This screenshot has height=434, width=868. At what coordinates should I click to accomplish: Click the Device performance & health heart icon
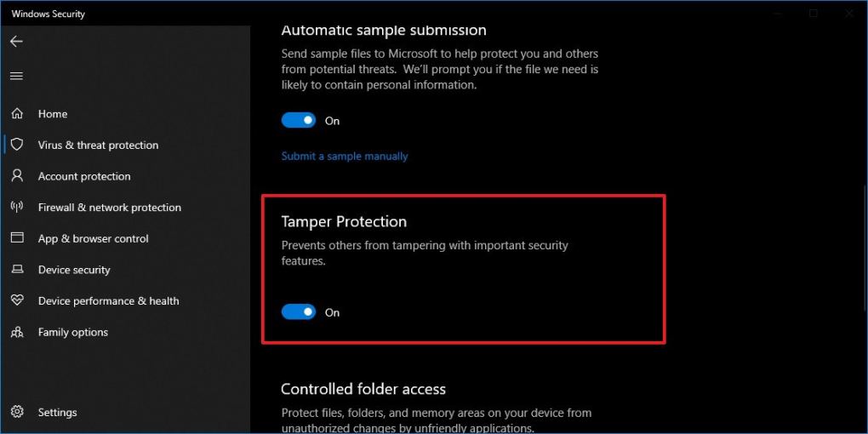17,301
